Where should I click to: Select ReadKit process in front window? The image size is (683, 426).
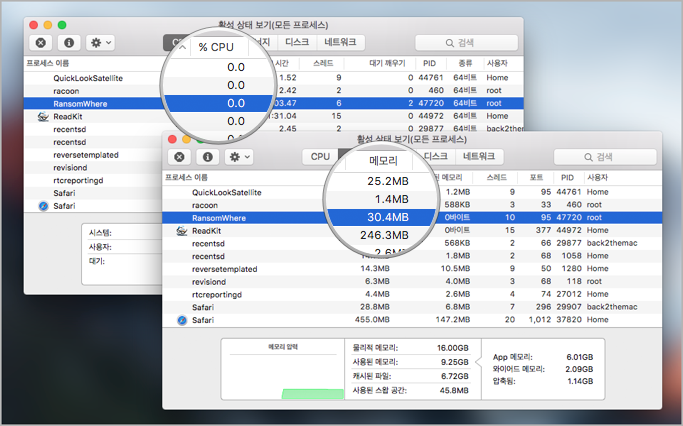(412, 230)
